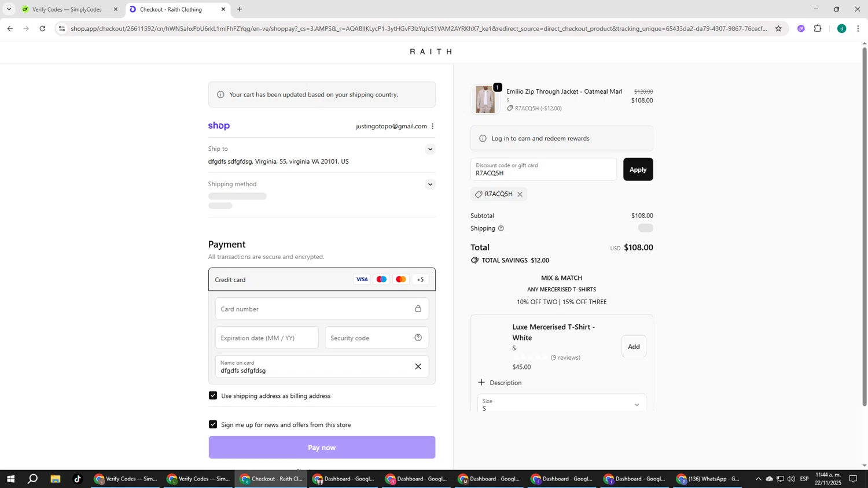
Task: Open the browser extensions puzzle icon
Action: click(x=818, y=28)
